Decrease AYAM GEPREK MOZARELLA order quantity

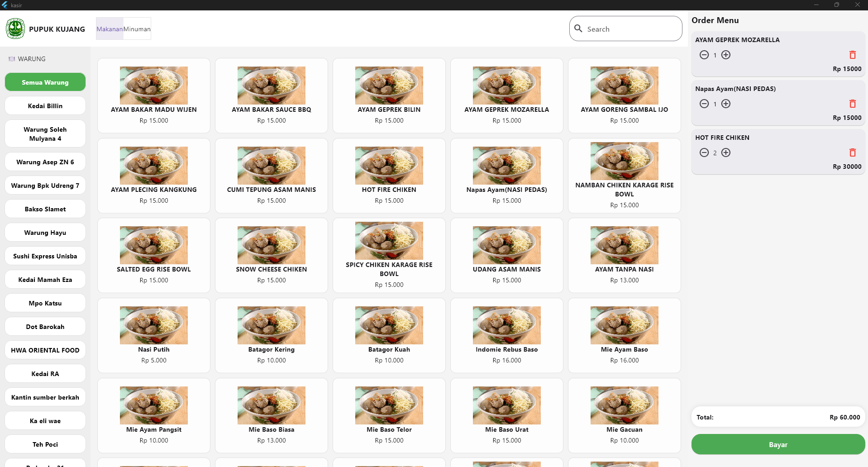tap(704, 55)
